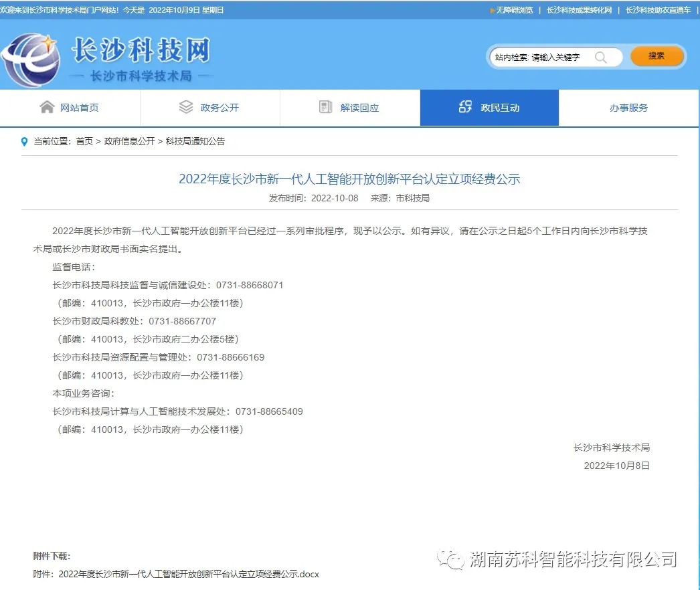Open the 办事服务 navigation tab
700x590 pixels.
628,108
